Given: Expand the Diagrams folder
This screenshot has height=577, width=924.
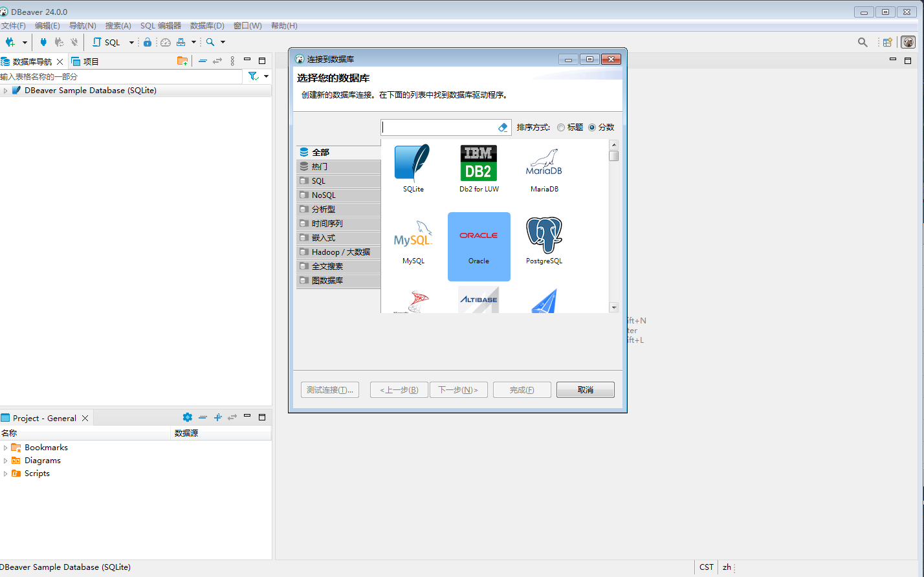Looking at the screenshot, I should (x=5, y=461).
